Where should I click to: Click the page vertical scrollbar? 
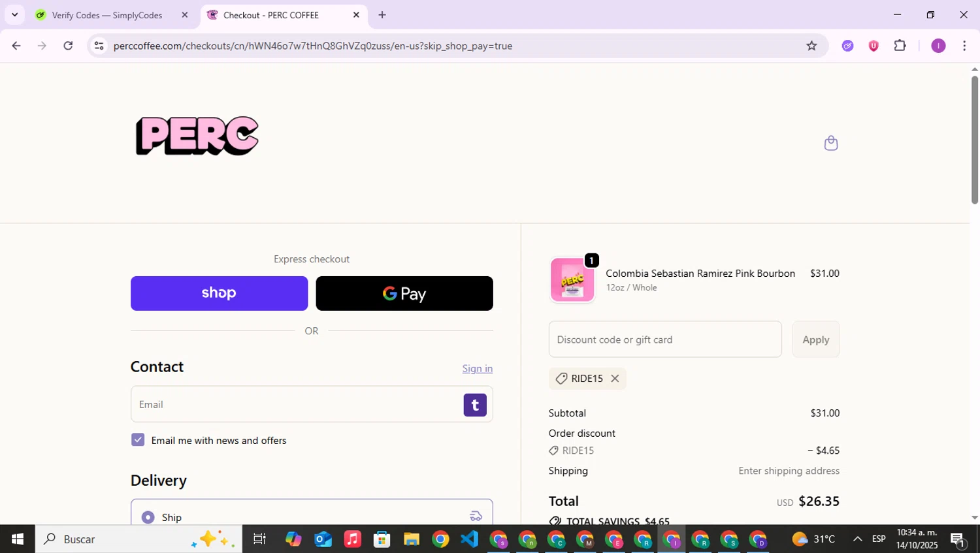tap(975, 140)
